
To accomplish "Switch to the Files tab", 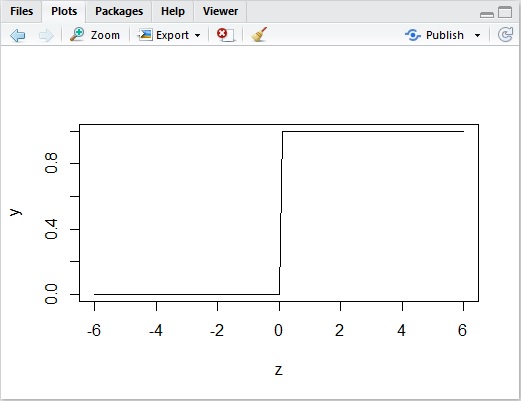I will tap(21, 11).
